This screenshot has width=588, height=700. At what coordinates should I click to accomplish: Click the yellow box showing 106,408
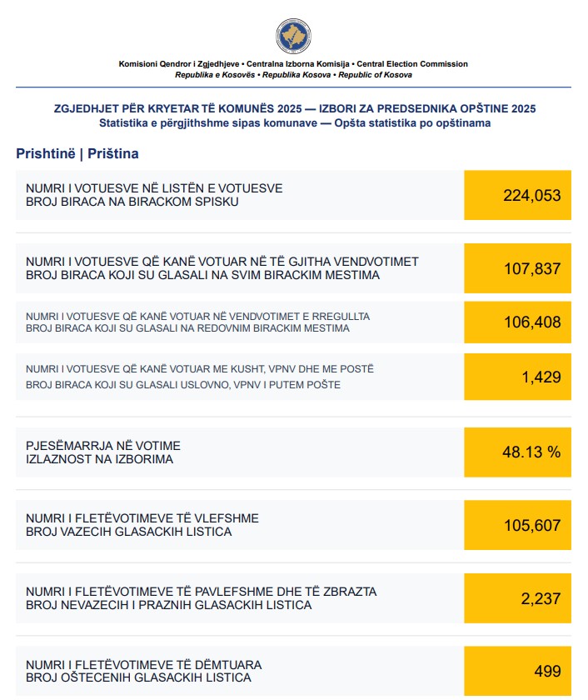[x=517, y=322]
